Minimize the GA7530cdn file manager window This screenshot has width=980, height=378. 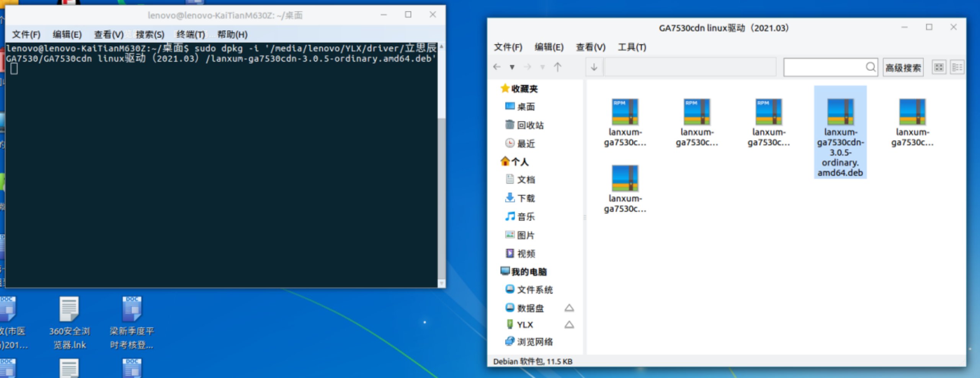[x=905, y=27]
